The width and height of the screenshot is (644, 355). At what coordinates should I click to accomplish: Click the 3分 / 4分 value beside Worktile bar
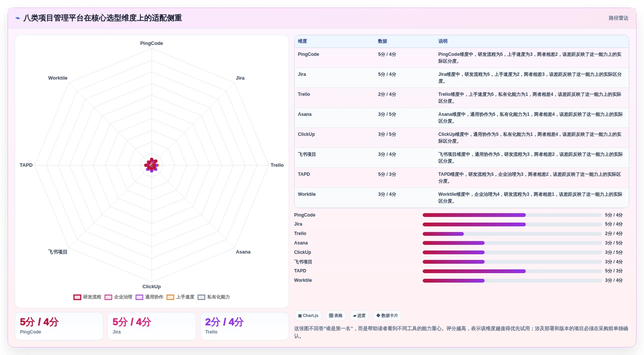(x=614, y=280)
